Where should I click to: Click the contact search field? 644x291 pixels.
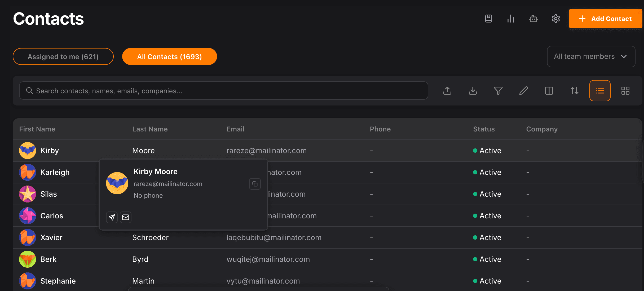coord(224,91)
